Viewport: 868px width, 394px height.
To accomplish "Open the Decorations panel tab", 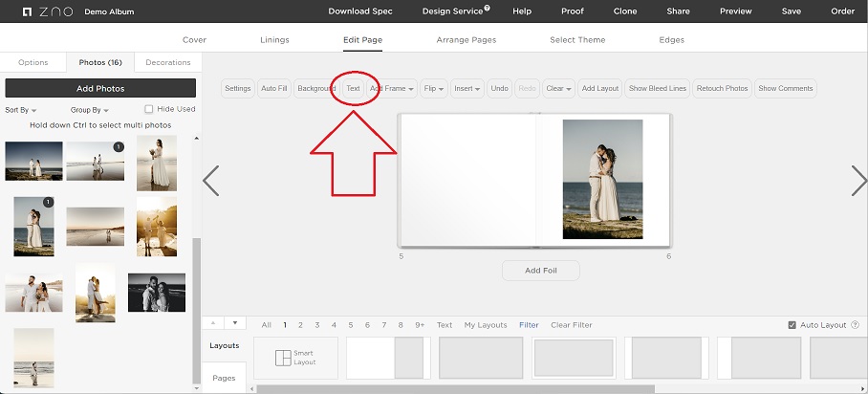I will (167, 62).
